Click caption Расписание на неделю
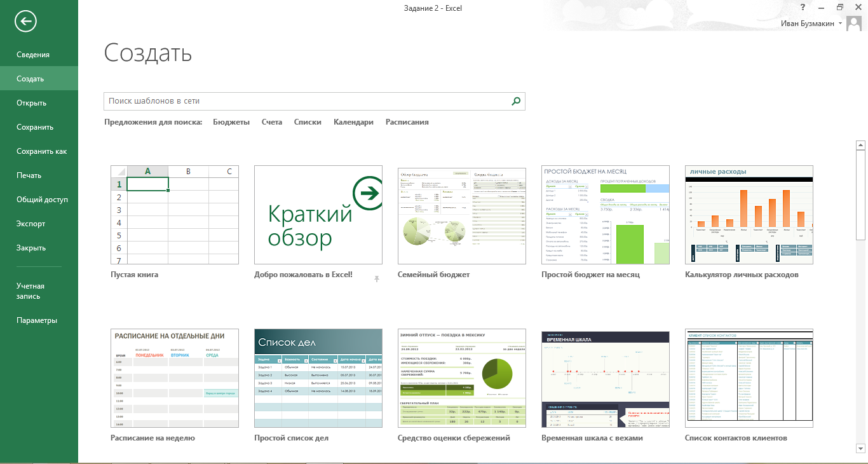The height and width of the screenshot is (464, 868). point(153,438)
